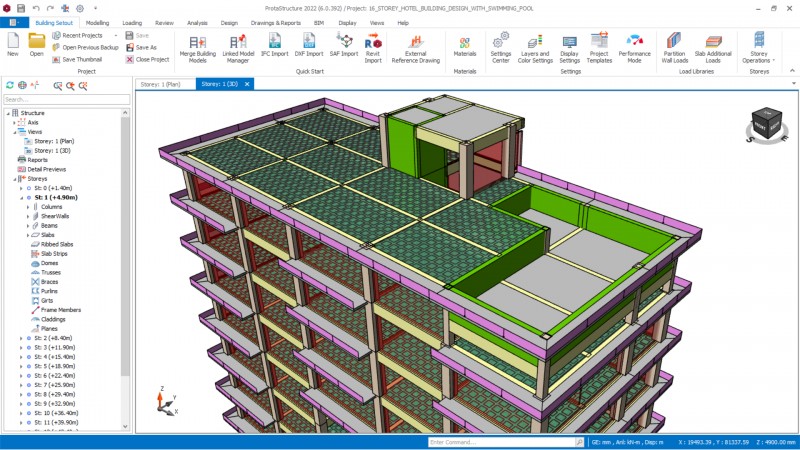Screen dimensions: 800x450
Task: Click the Search field in structure panel
Action: pyautogui.click(x=67, y=99)
